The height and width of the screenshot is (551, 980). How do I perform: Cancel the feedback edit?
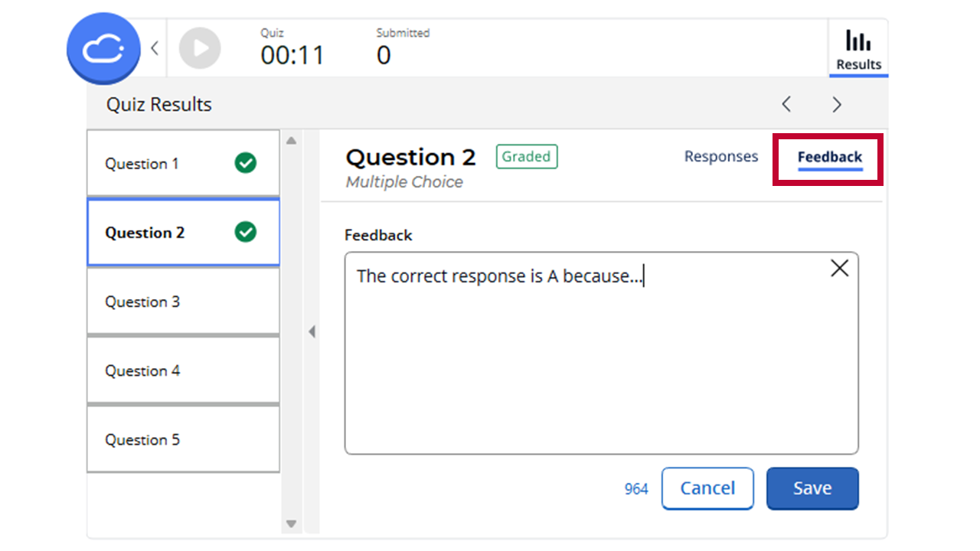[x=707, y=488]
